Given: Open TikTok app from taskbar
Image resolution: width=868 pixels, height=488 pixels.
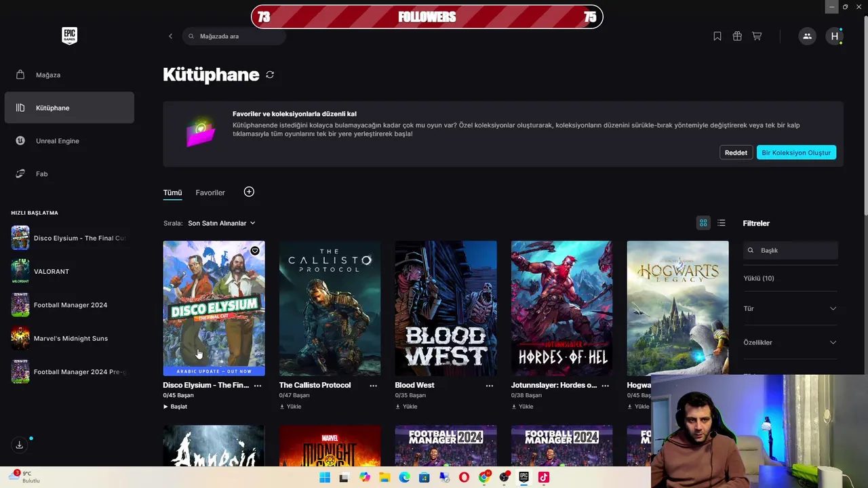Looking at the screenshot, I should coord(543,477).
